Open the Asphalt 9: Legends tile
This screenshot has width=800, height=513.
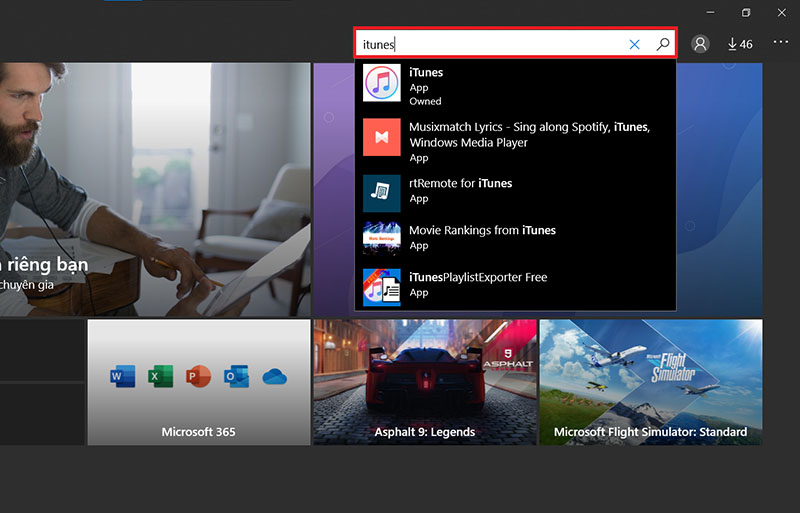425,382
